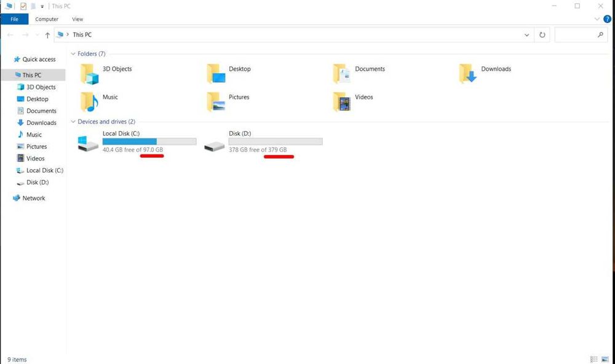The height and width of the screenshot is (364, 615).
Task: Open the Pictures folder icon in Folders
Action: pyautogui.click(x=216, y=102)
